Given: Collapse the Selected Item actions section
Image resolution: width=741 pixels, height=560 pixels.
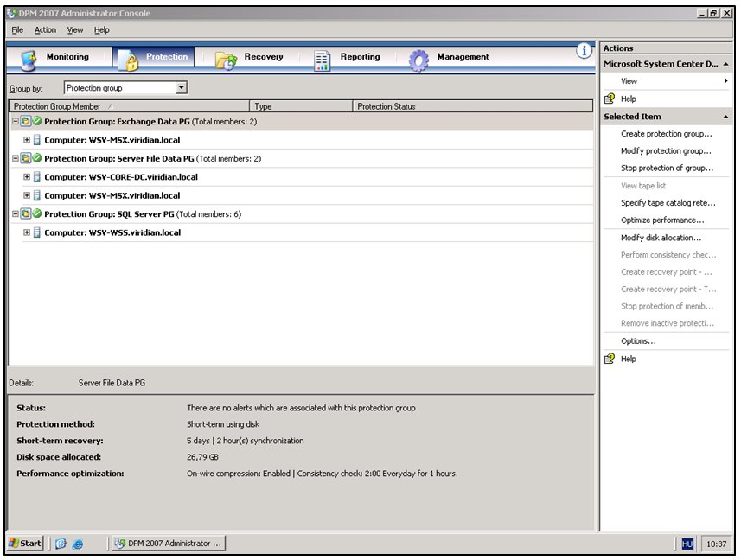Looking at the screenshot, I should pyautogui.click(x=726, y=117).
